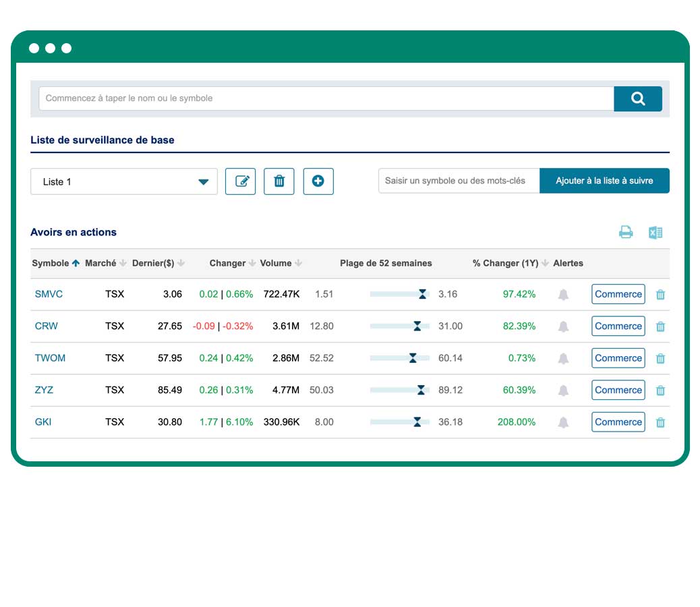Open the SMVC symbol link
The width and height of the screenshot is (700, 607).
48,294
